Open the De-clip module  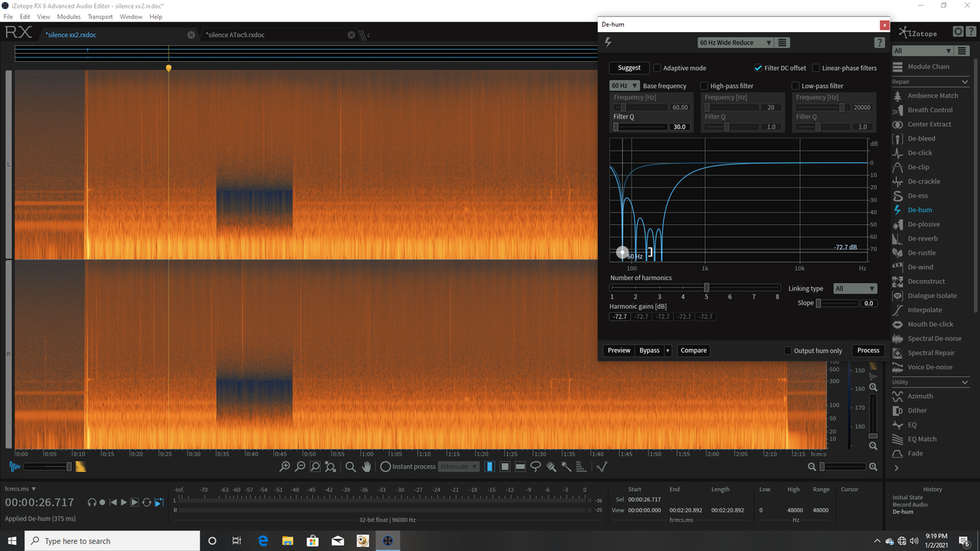point(912,167)
